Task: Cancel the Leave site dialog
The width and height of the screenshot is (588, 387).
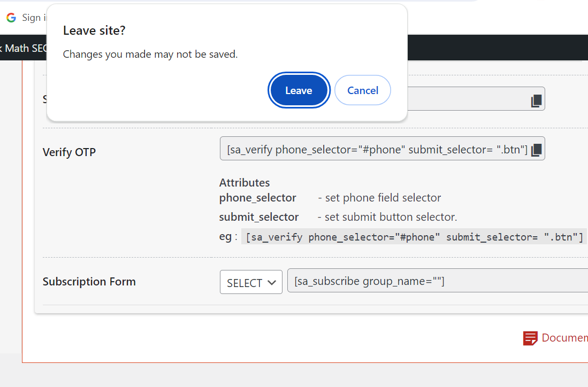Action: click(363, 90)
